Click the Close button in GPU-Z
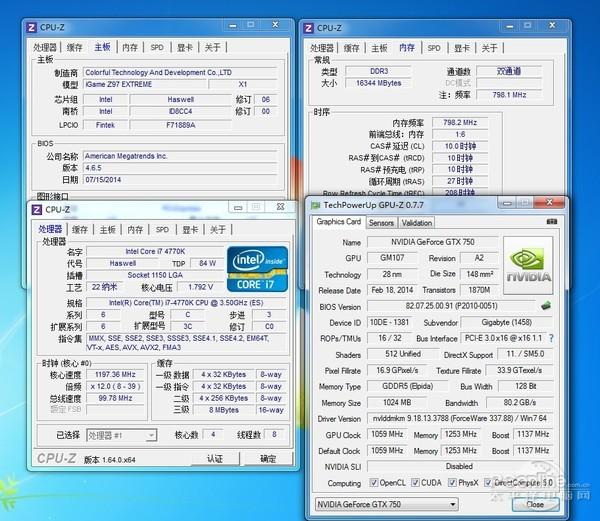 point(535,504)
